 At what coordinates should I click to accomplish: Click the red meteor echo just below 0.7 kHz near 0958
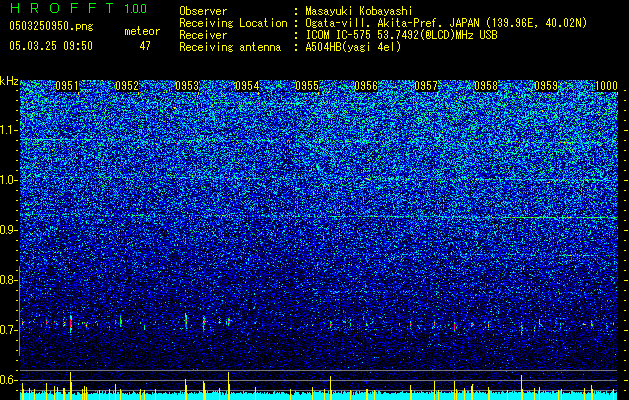click(x=521, y=330)
